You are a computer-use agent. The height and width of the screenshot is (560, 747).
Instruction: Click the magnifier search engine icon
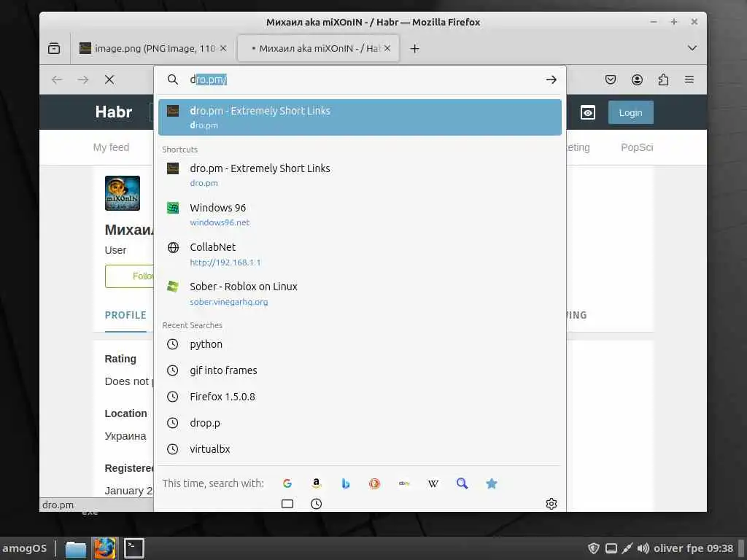point(462,483)
